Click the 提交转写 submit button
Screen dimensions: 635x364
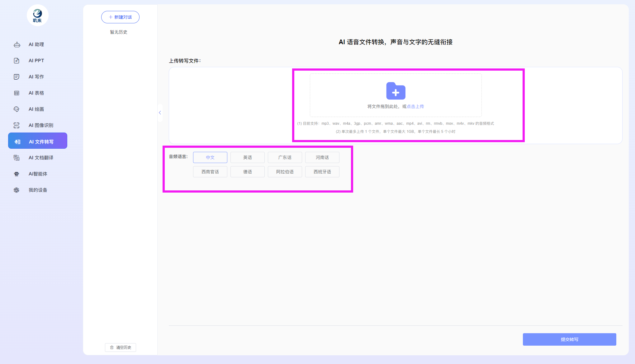(x=569, y=339)
